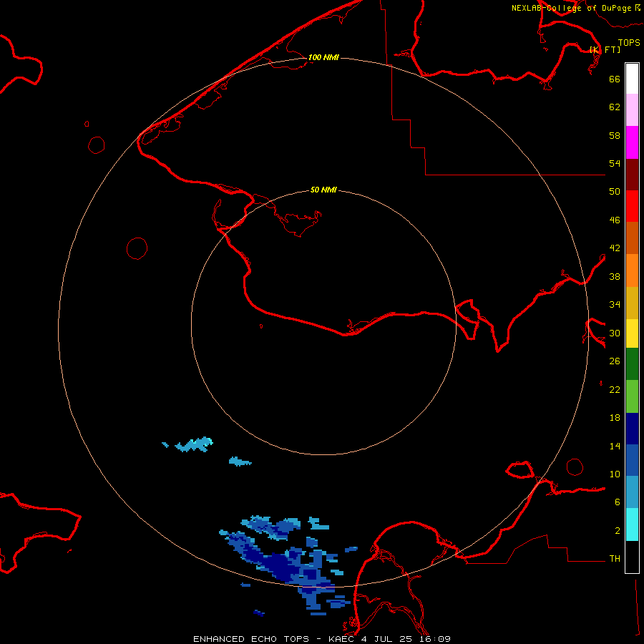This screenshot has height=644, width=644.
Task: Click the dark green swatch between 30 and 26
Action: 632,364
